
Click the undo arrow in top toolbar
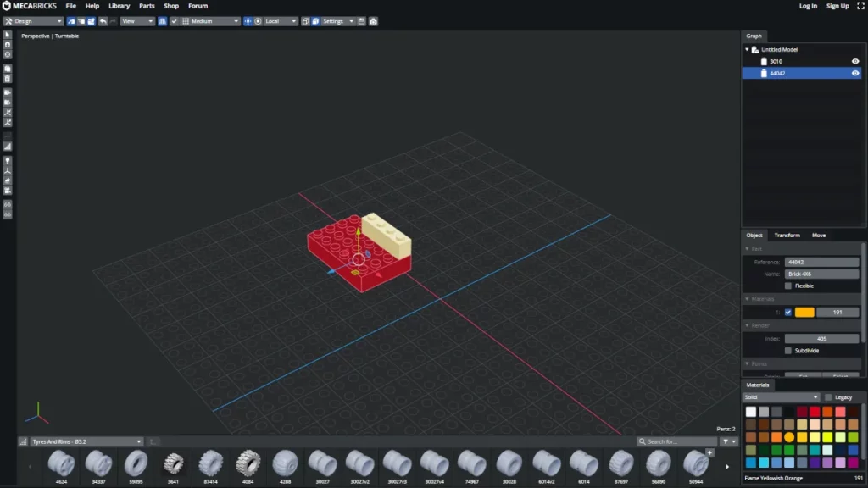103,21
